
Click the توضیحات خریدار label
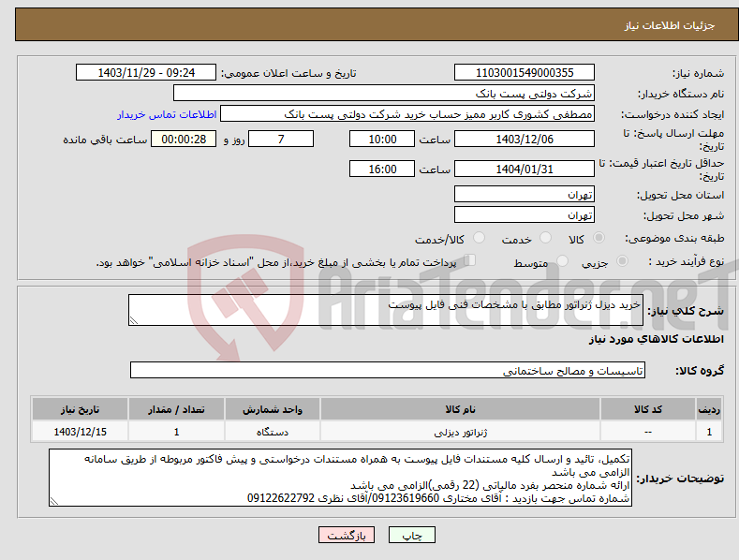681,479
